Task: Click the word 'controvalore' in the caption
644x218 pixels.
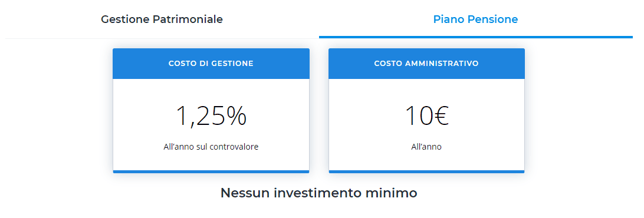Action: (x=234, y=147)
